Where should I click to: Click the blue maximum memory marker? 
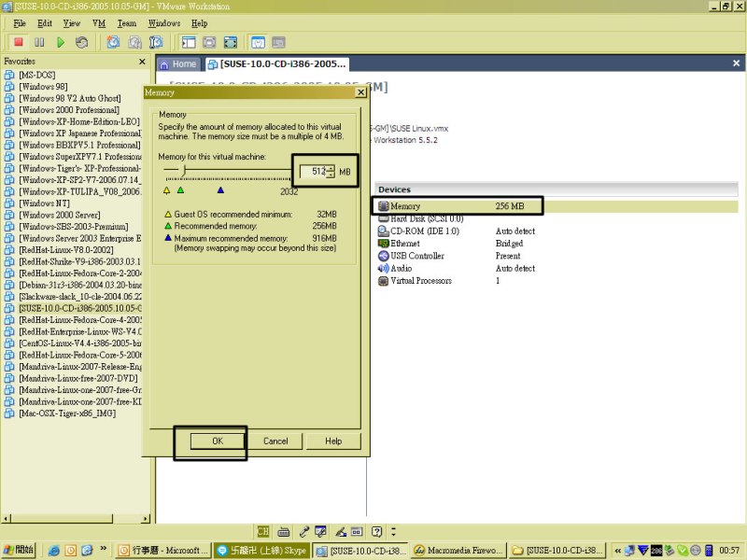(x=220, y=190)
